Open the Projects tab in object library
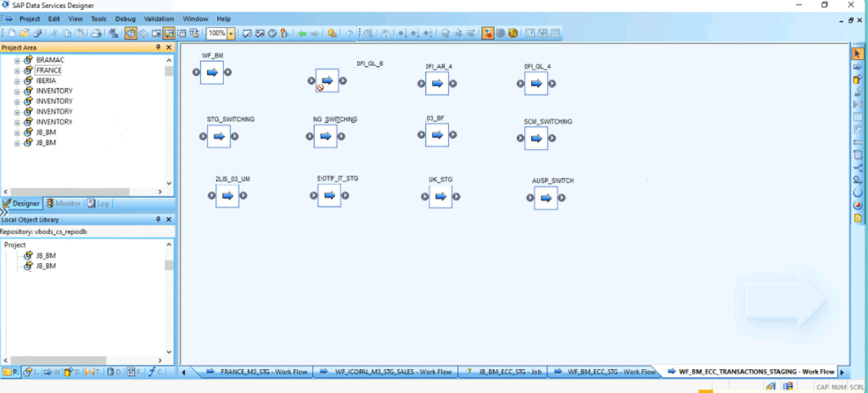Screen dimensions: 868x393 (x=10, y=372)
